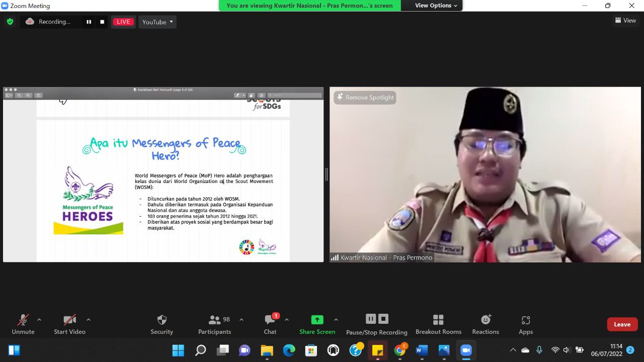This screenshot has width=644, height=362.
Task: Expand video options arrow beside Start Video
Action: tap(89, 320)
